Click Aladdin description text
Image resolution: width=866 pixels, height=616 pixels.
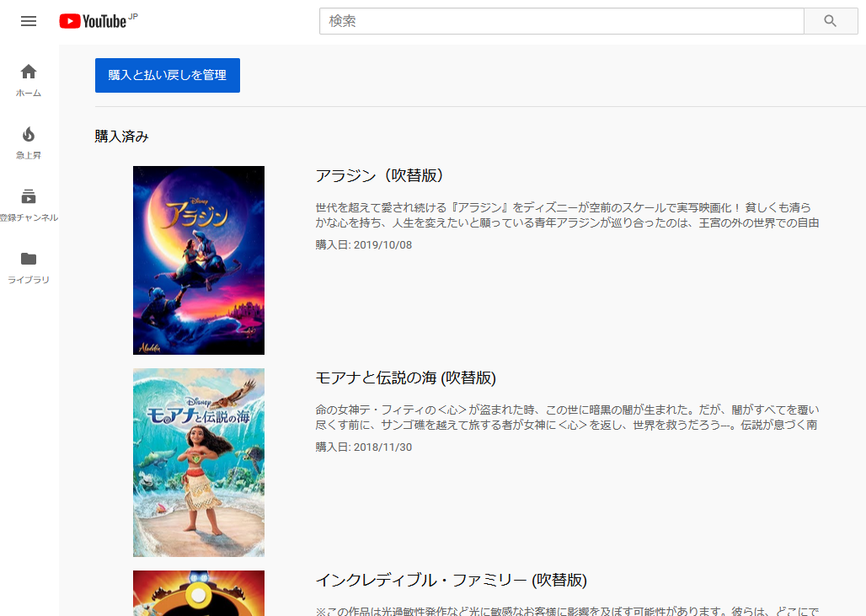point(567,215)
